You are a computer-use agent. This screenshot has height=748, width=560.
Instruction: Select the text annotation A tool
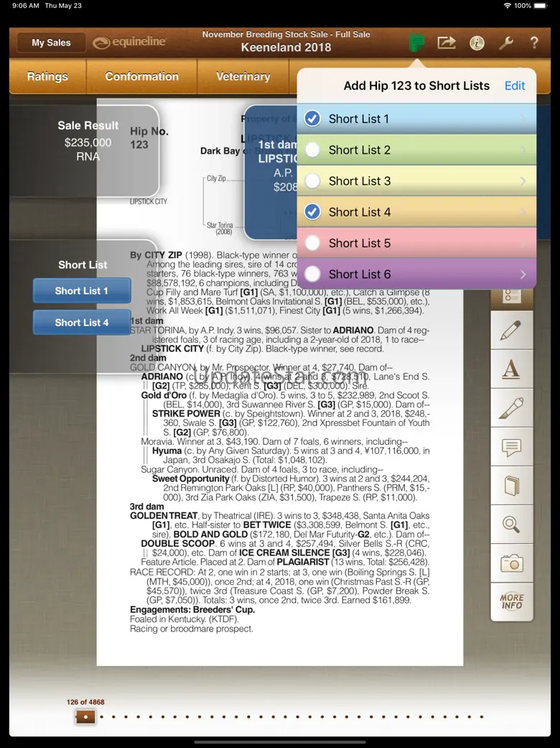[x=511, y=369]
